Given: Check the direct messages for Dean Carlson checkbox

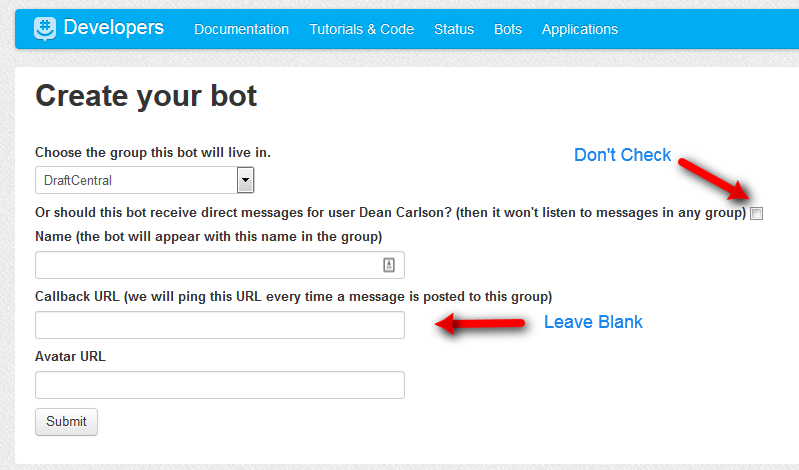Looking at the screenshot, I should pos(757,213).
